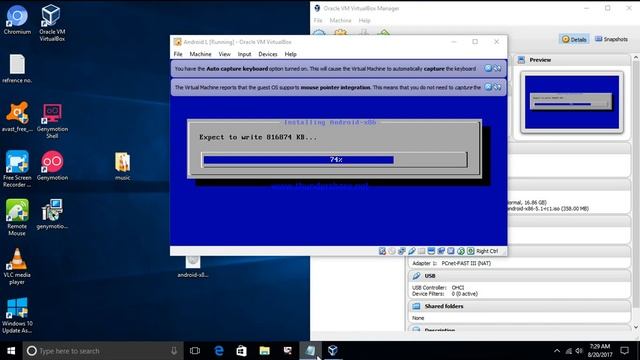Click the USB devices status bar icon
The width and height of the screenshot is (640, 360).
411,251
